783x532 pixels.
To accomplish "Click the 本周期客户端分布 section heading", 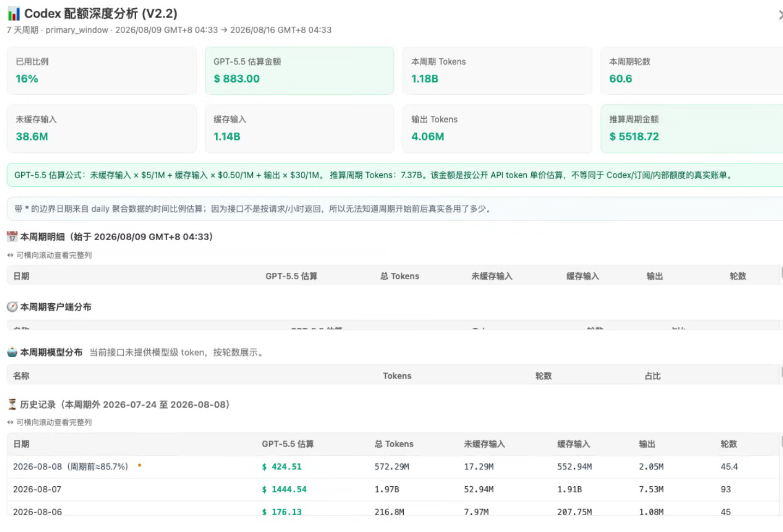I will (56, 307).
